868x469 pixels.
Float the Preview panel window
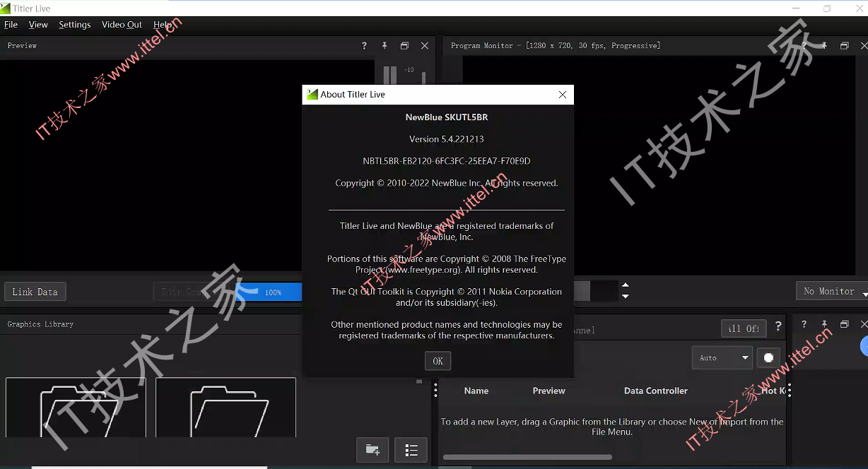point(404,46)
